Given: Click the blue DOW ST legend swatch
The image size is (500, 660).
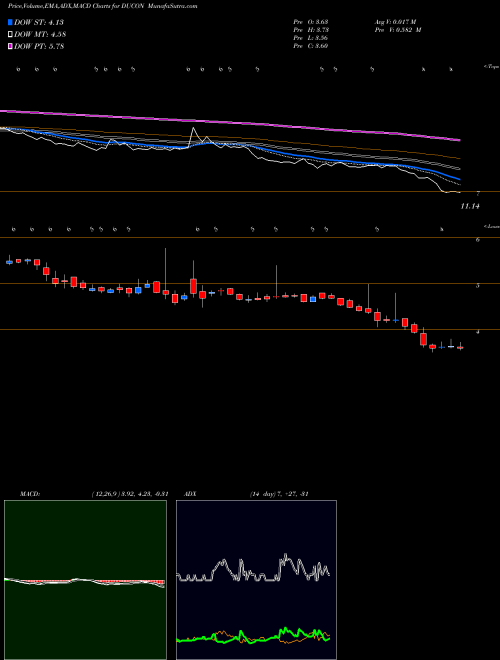Looking at the screenshot, I should coord(11,23).
